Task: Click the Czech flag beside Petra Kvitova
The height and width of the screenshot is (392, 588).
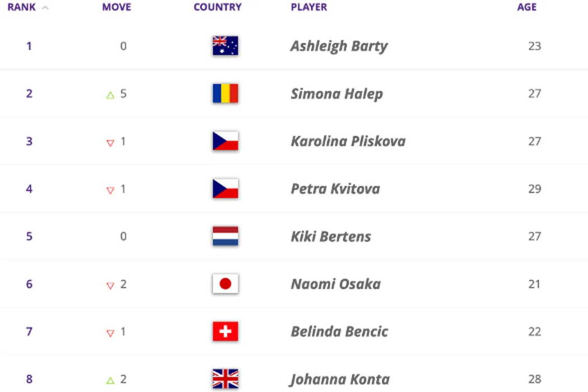Action: (225, 189)
